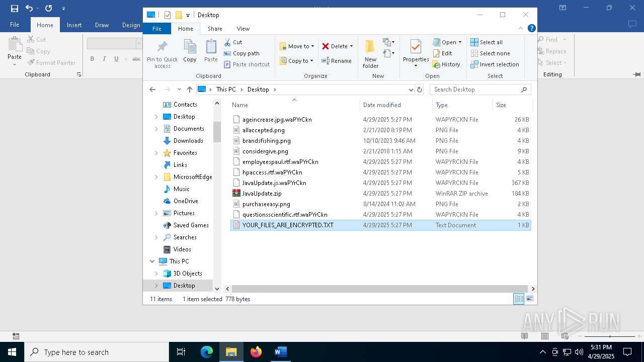Click Edit in the Open group
This screenshot has height=362, width=644.
442,53
